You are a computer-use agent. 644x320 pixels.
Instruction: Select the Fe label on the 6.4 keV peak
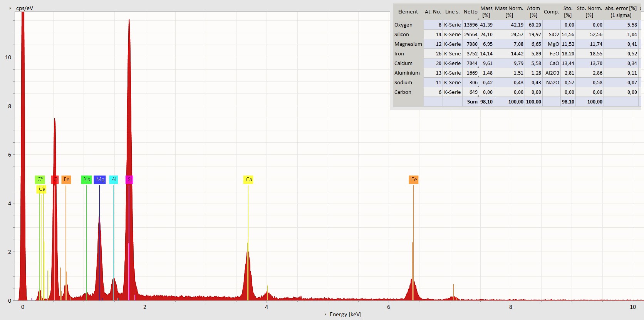tap(414, 180)
